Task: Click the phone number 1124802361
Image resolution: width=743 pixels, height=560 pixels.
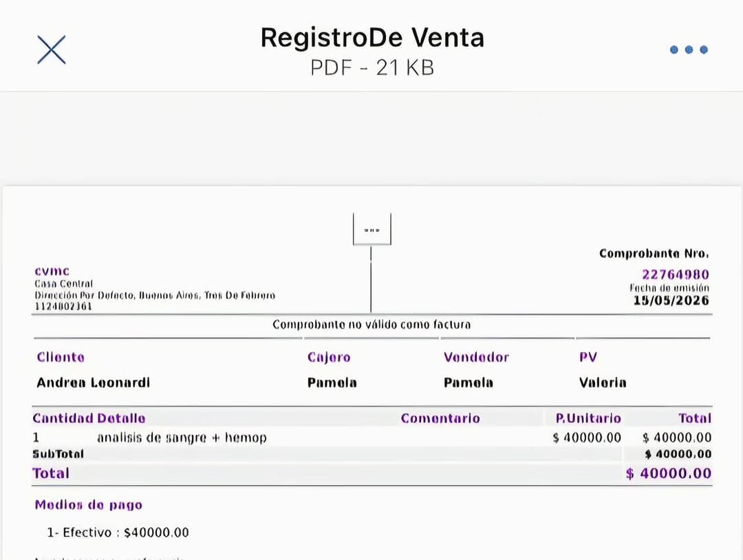Action: tap(63, 307)
